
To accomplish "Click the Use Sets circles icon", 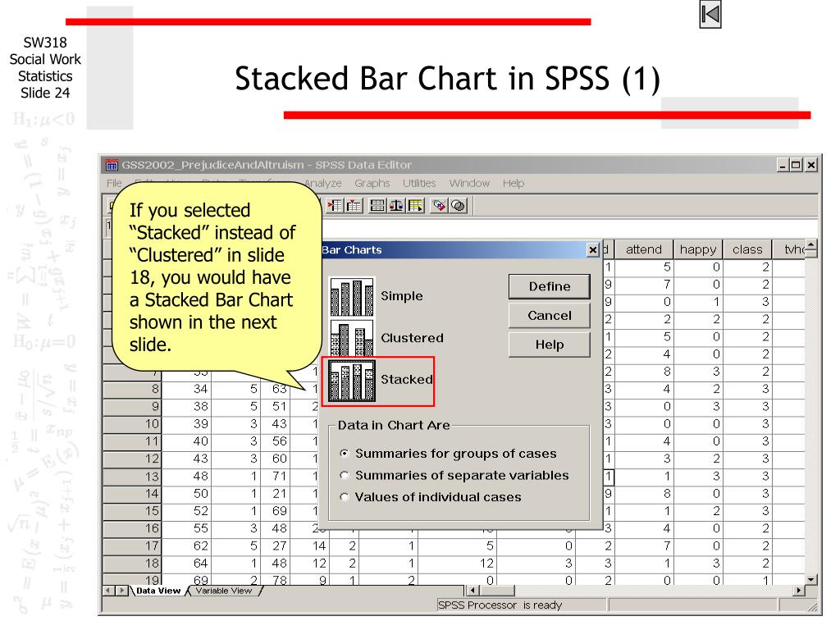I will [458, 206].
